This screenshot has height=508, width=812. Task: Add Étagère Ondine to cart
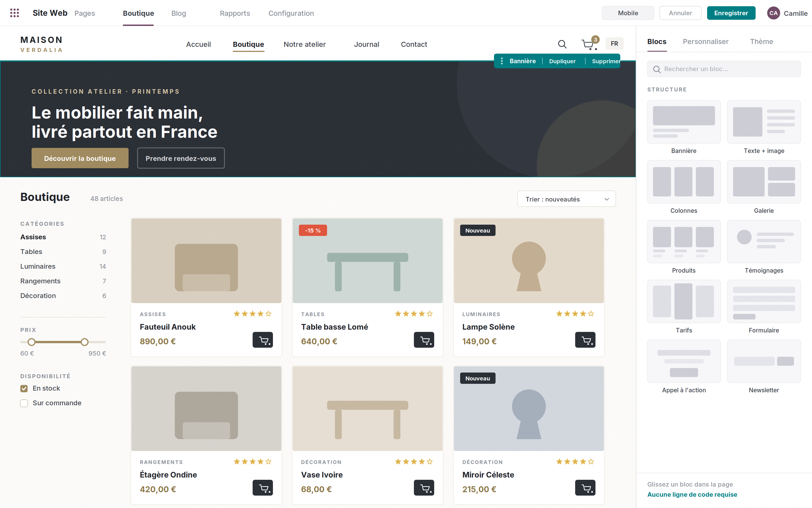click(263, 487)
